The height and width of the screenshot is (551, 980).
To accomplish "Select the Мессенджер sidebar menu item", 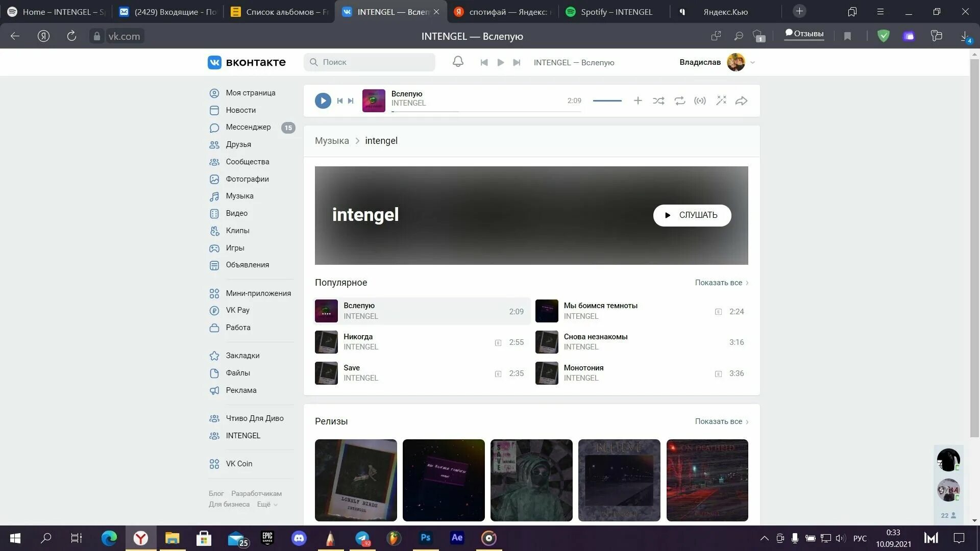I will (249, 127).
